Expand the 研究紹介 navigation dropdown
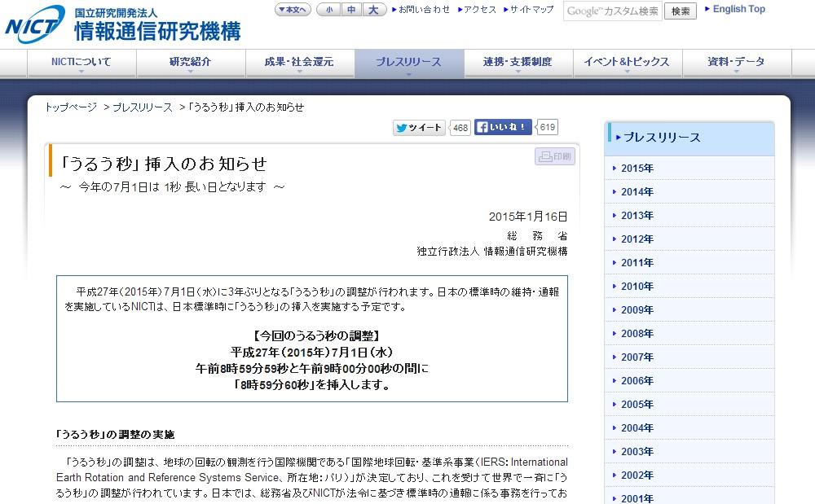Image resolution: width=815 pixels, height=504 pixels. (191, 64)
